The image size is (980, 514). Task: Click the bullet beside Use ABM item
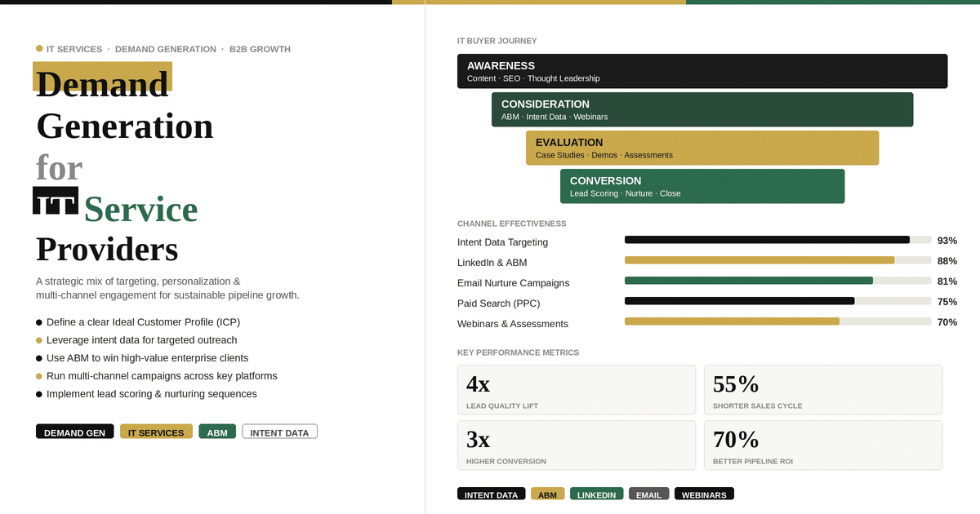39,358
